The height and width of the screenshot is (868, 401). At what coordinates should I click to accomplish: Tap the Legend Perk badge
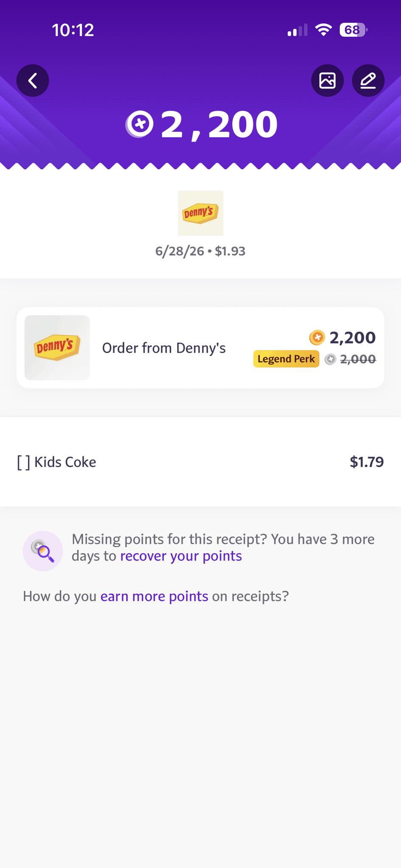[286, 359]
